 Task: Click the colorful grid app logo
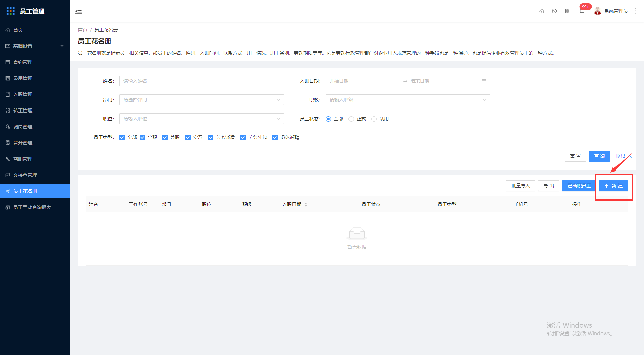point(11,11)
